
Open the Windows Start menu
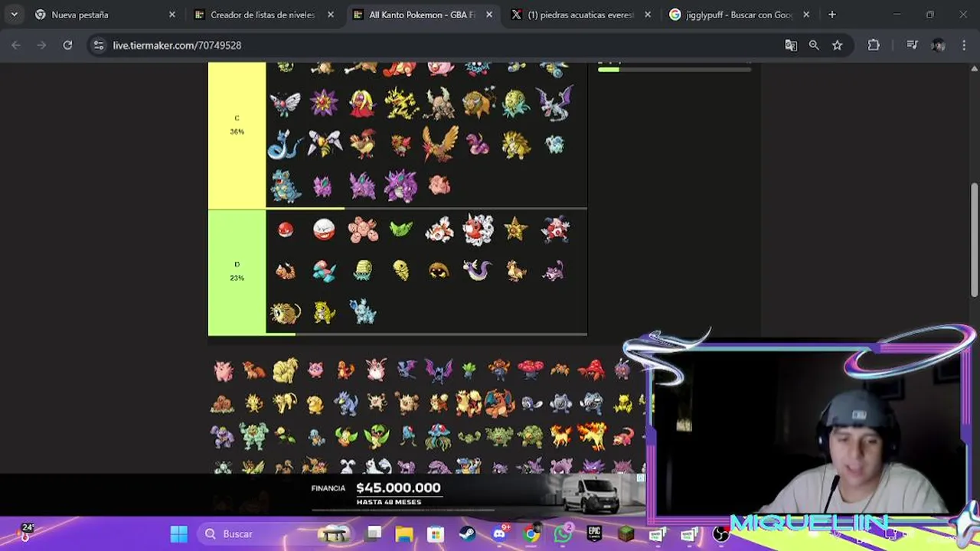click(x=178, y=533)
